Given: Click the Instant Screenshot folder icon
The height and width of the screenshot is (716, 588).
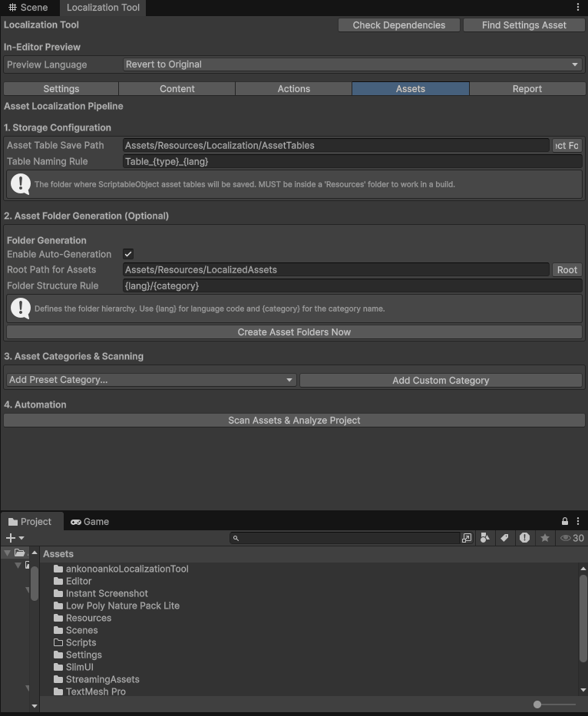Looking at the screenshot, I should (58, 593).
